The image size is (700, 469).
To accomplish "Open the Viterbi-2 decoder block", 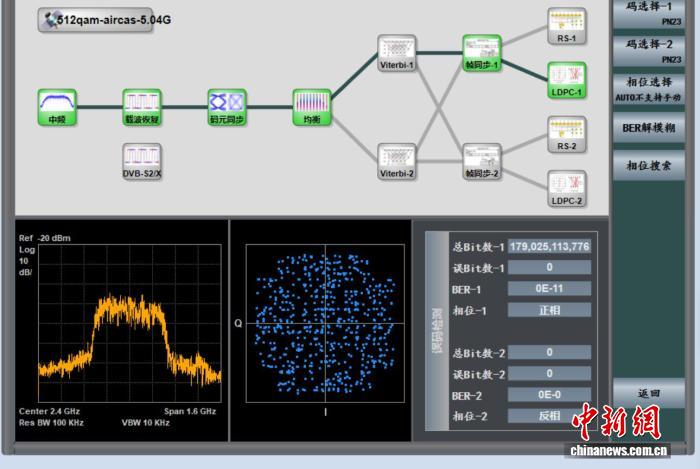I will tap(396, 156).
